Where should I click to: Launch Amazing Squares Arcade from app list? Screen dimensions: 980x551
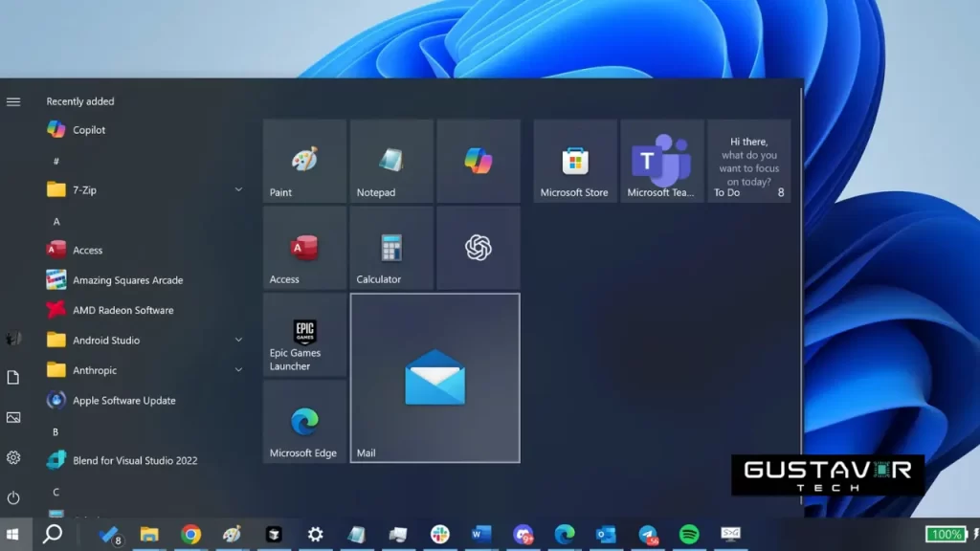(145, 280)
